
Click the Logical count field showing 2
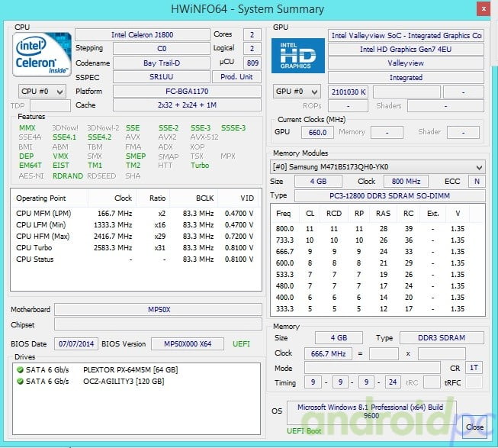click(x=252, y=49)
